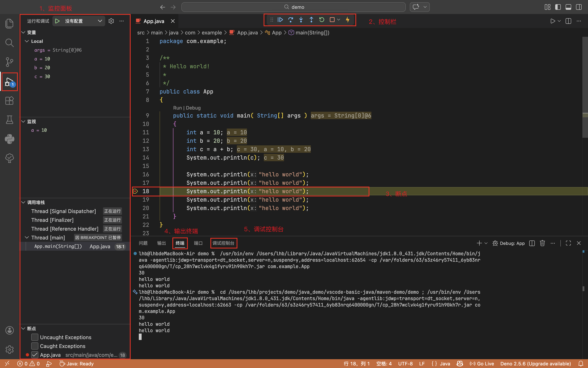The width and height of the screenshot is (588, 368).
Task: Open the Explorer view in activity bar
Action: click(9, 23)
